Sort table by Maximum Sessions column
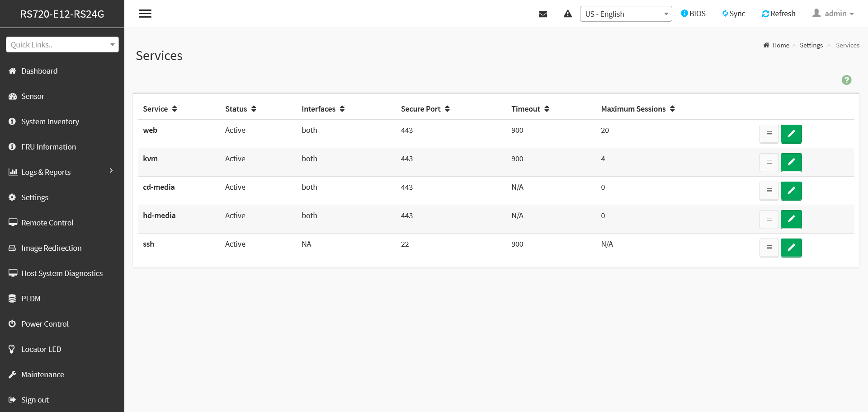Viewport: 868px width, 412px height. coord(638,109)
